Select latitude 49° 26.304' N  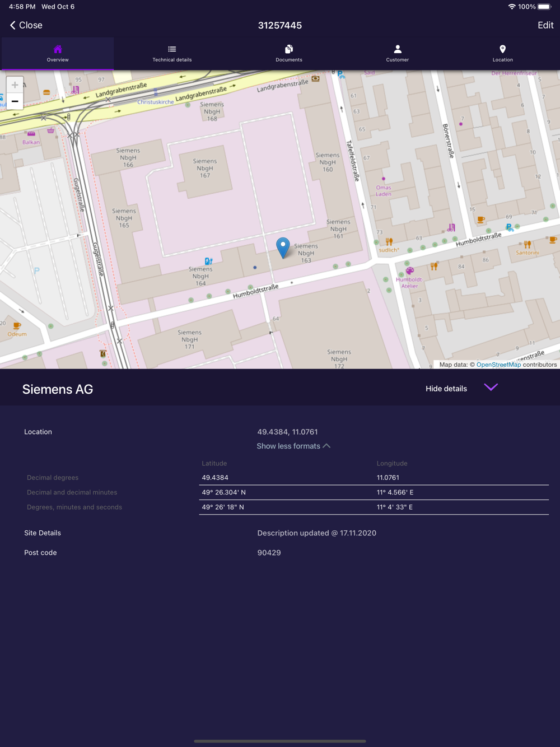(x=223, y=492)
